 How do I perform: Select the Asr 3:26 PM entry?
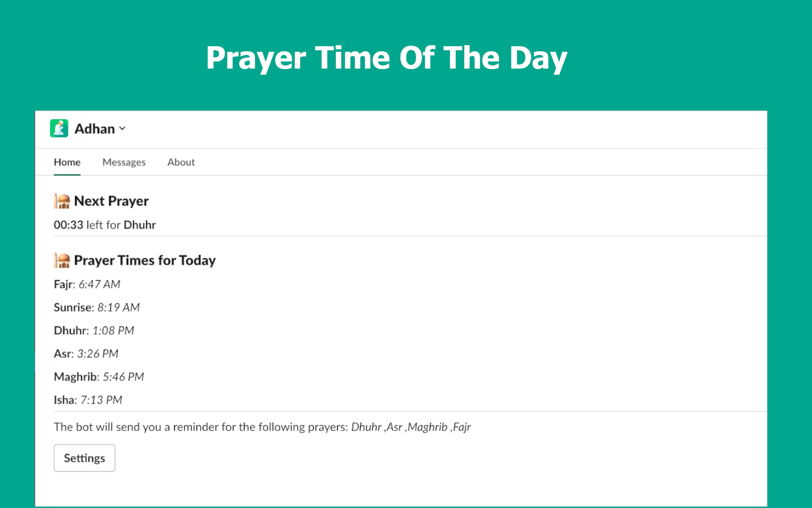click(x=86, y=354)
